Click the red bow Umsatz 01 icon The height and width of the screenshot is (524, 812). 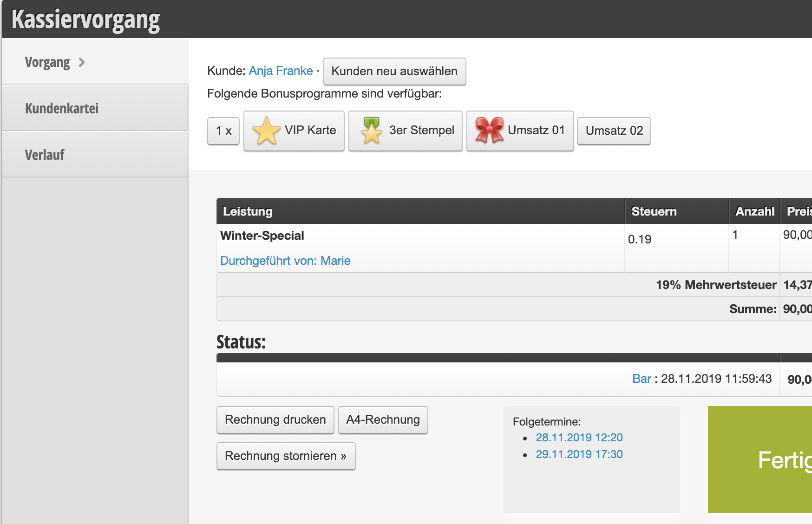tap(489, 130)
